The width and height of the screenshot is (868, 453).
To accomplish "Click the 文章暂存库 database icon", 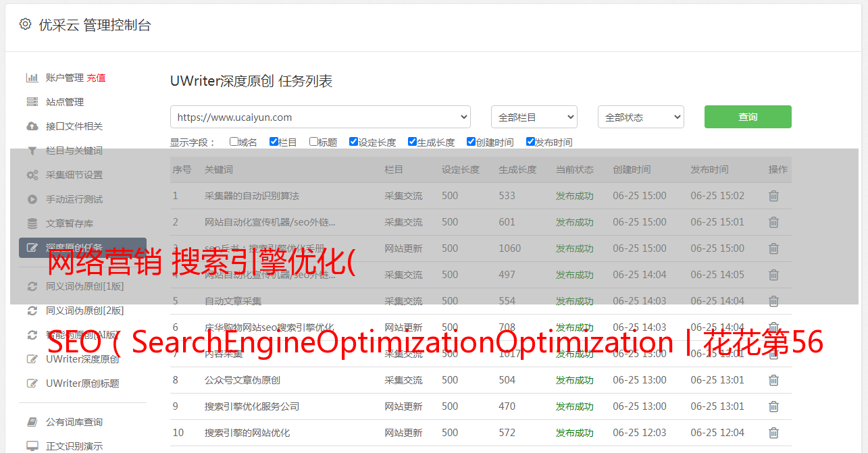I will point(32,223).
